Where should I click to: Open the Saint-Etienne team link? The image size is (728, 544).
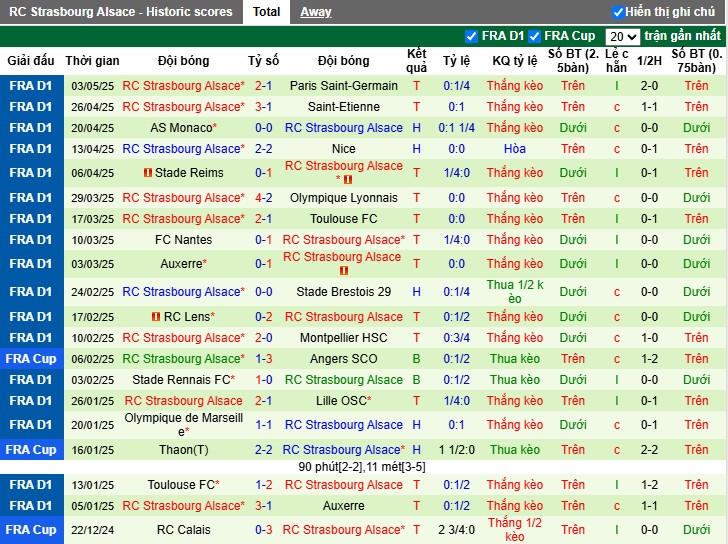[x=344, y=107]
